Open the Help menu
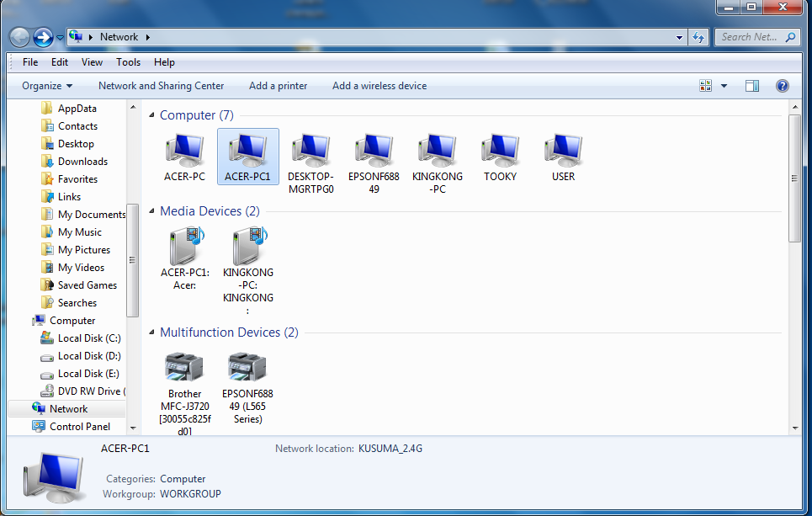Image resolution: width=812 pixels, height=516 pixels. tap(164, 62)
